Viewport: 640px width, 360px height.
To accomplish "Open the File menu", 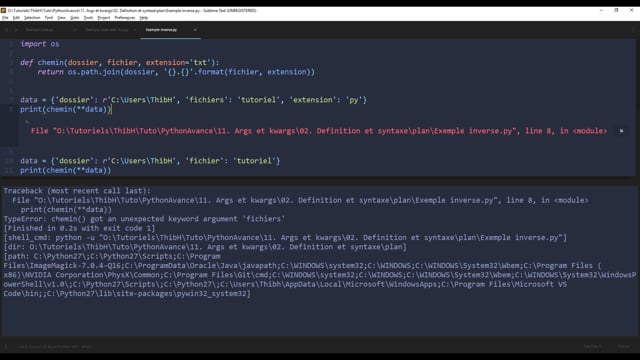I will pos(5,18).
